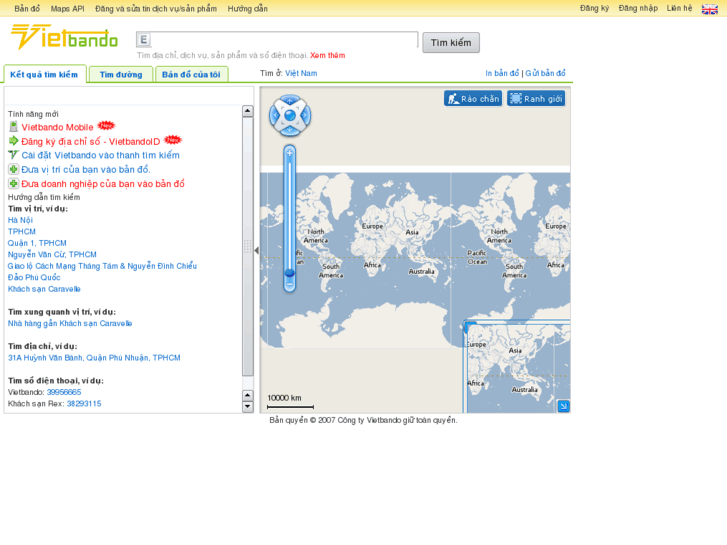This screenshot has width=727, height=545.
Task: Click the Gửi bản đồ link
Action: (545, 73)
